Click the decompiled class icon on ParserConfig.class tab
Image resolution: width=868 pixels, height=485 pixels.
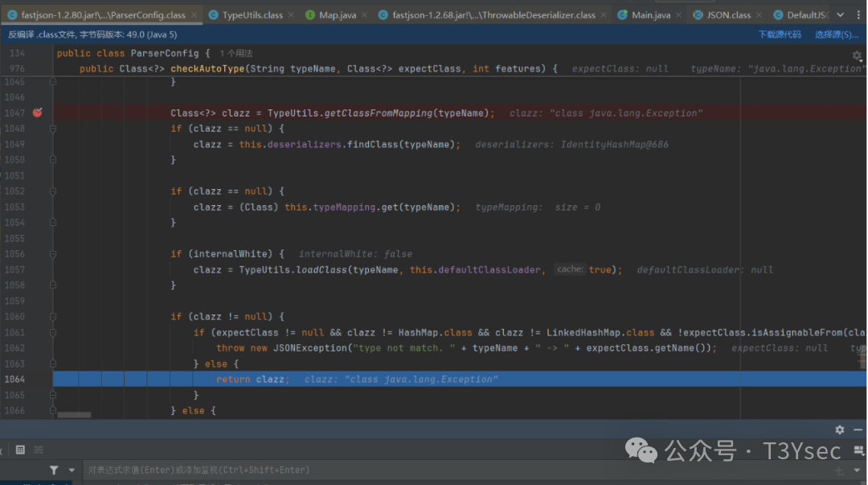tap(11, 14)
